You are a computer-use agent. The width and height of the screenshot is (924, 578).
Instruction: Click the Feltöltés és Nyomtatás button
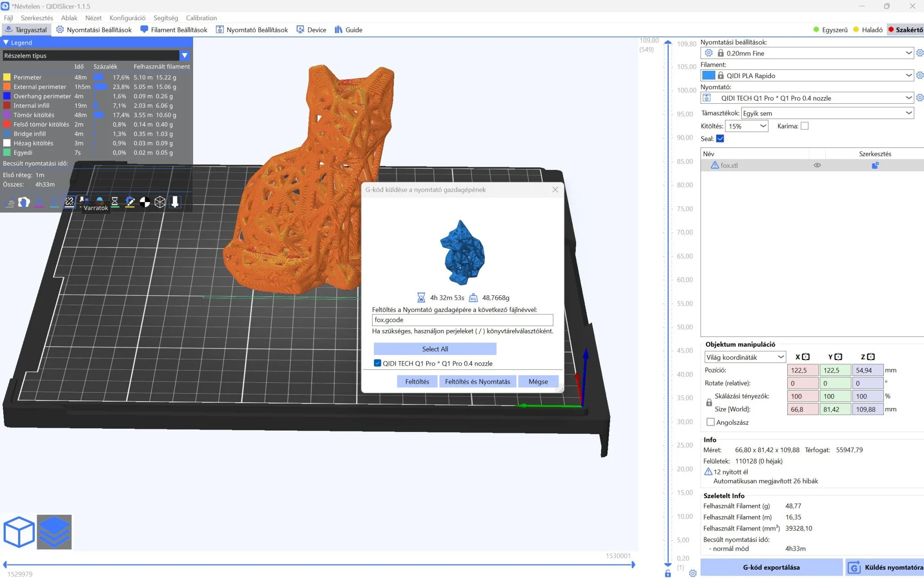click(x=477, y=381)
